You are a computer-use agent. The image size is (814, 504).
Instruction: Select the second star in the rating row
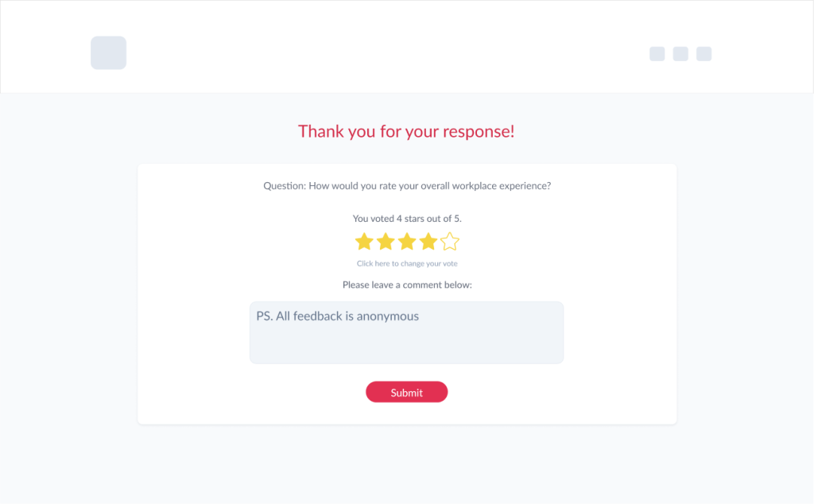(387, 240)
